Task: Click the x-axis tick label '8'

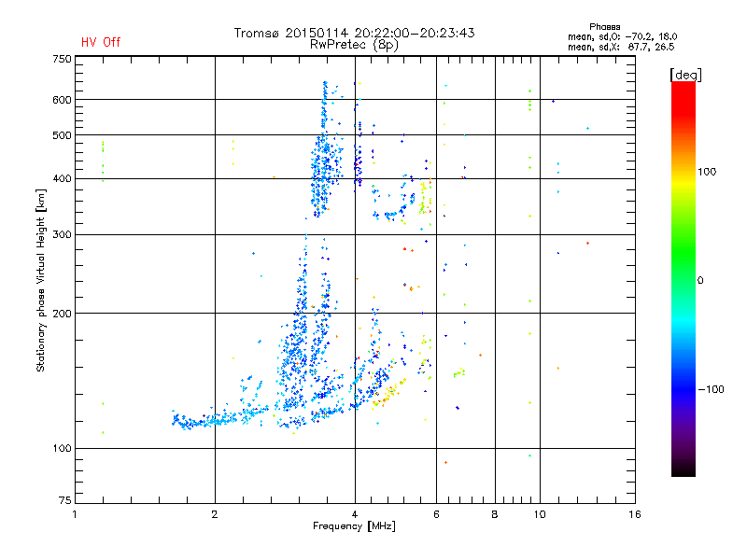Action: point(495,514)
